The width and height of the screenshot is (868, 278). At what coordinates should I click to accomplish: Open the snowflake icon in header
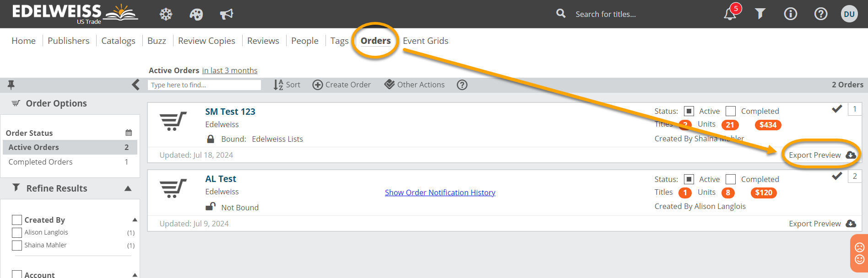pos(166,14)
